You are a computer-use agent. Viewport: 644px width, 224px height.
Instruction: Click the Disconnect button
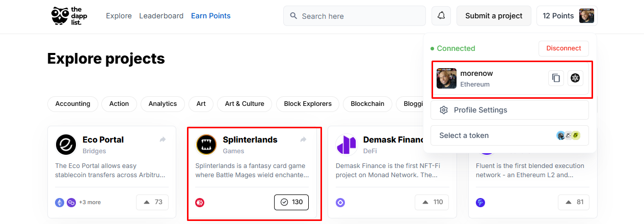coord(563,48)
